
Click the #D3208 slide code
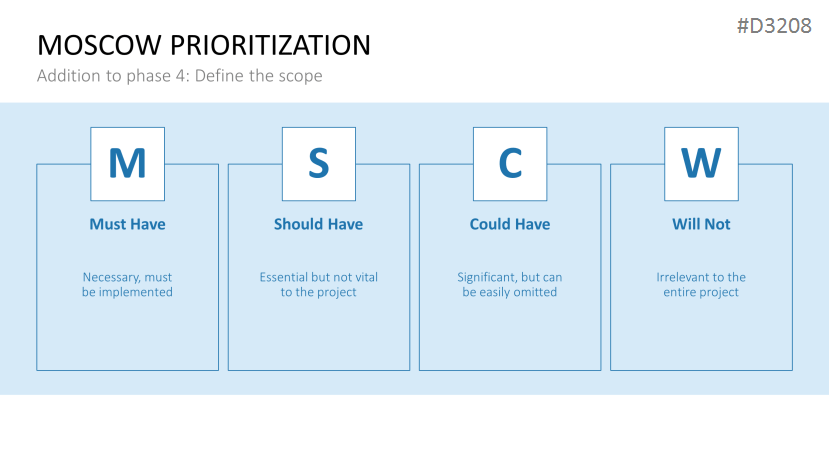[773, 27]
